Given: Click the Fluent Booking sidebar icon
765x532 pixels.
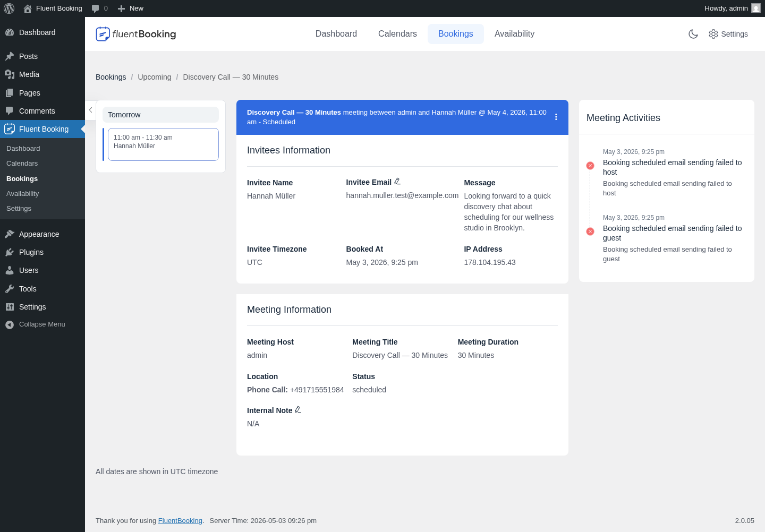Looking at the screenshot, I should (10, 129).
